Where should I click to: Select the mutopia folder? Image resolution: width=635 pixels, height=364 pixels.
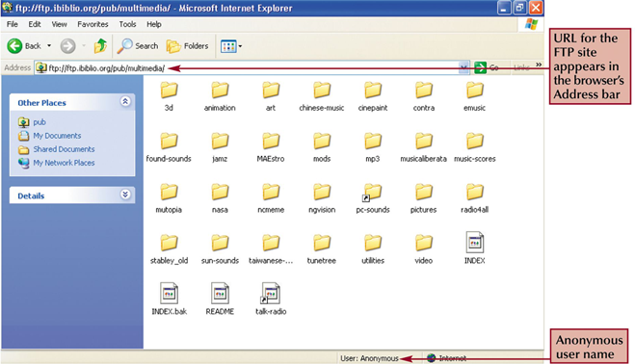(x=169, y=198)
